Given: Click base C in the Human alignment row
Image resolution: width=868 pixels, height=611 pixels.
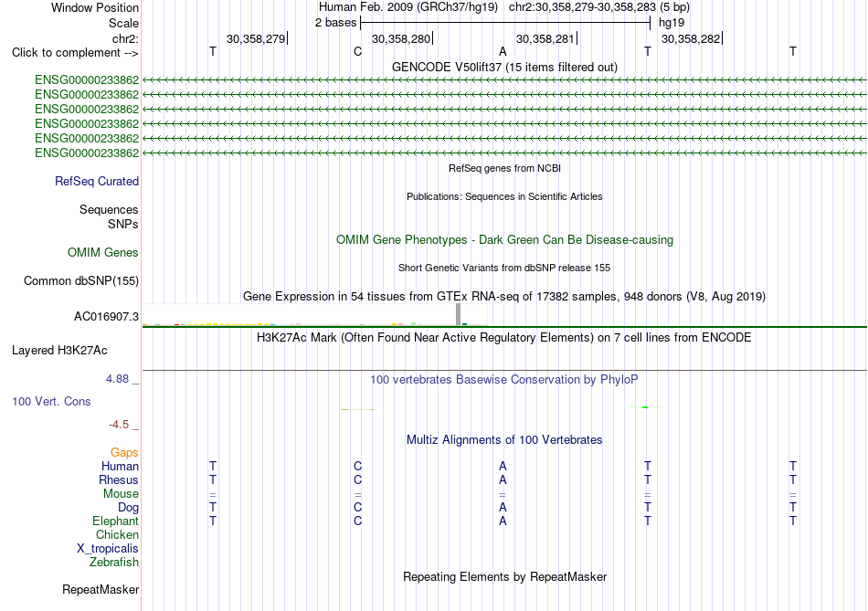Looking at the screenshot, I should click(357, 466).
